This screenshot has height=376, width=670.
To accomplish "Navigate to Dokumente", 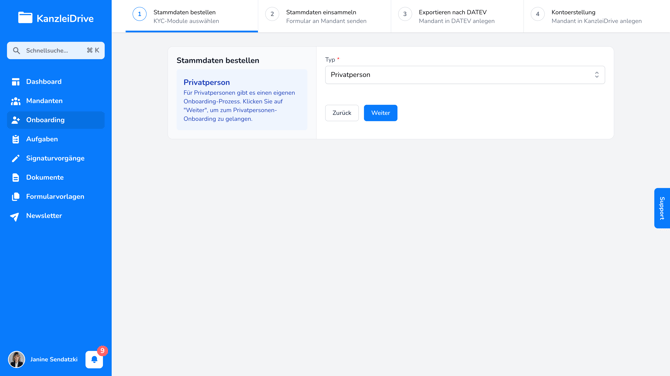I will [56, 178].
